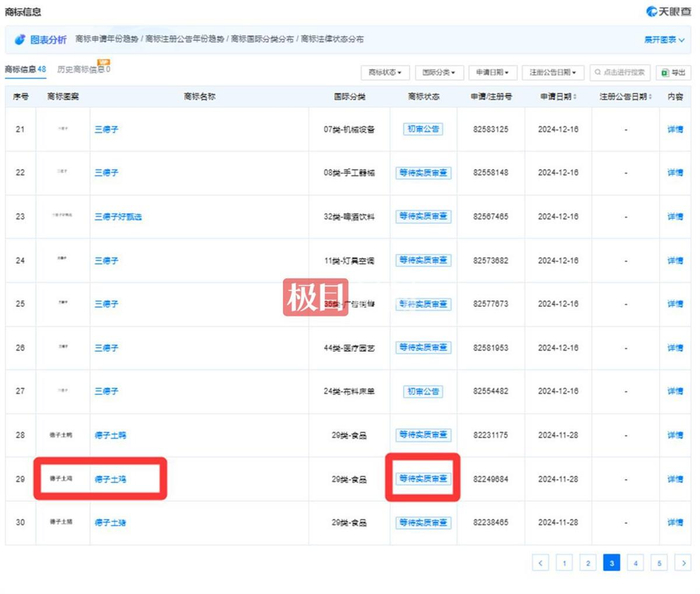The height and width of the screenshot is (594, 700).
Task: Go to next page arrow
Action: [683, 563]
